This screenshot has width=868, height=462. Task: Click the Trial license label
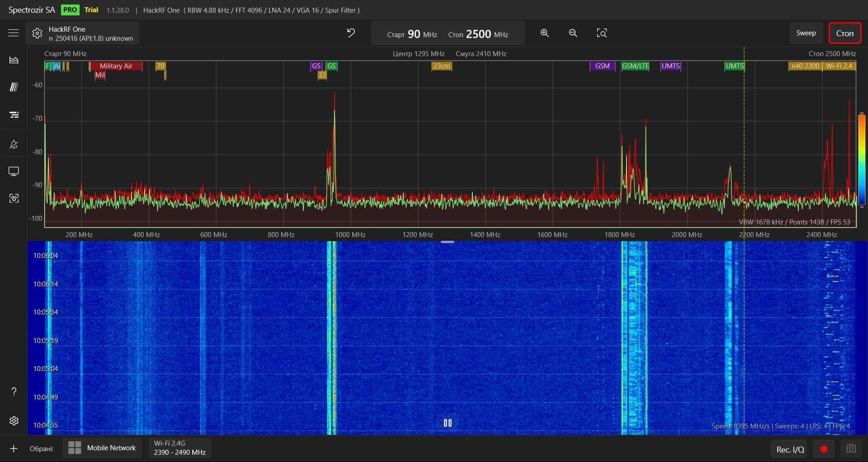pos(91,10)
